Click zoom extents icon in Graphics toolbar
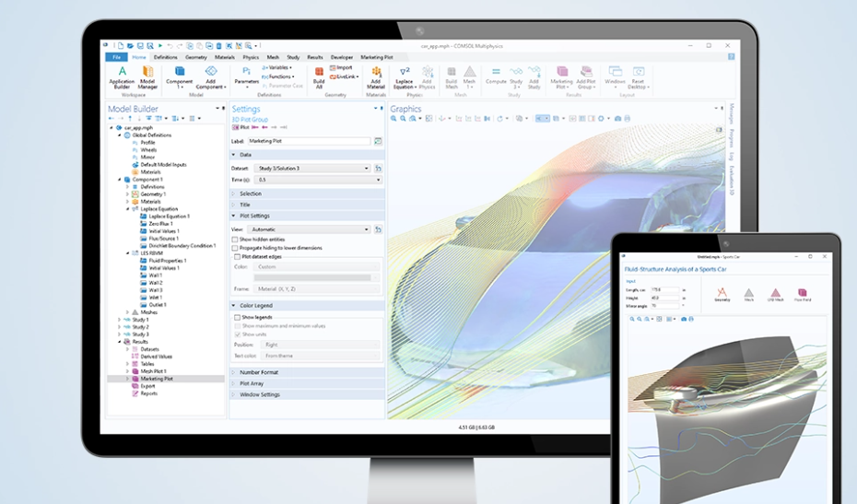This screenshot has height=504, width=857. coord(429,119)
